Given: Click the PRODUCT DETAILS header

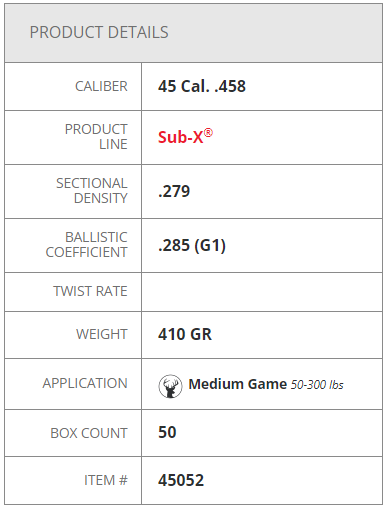Looking at the screenshot, I should click(x=99, y=32).
